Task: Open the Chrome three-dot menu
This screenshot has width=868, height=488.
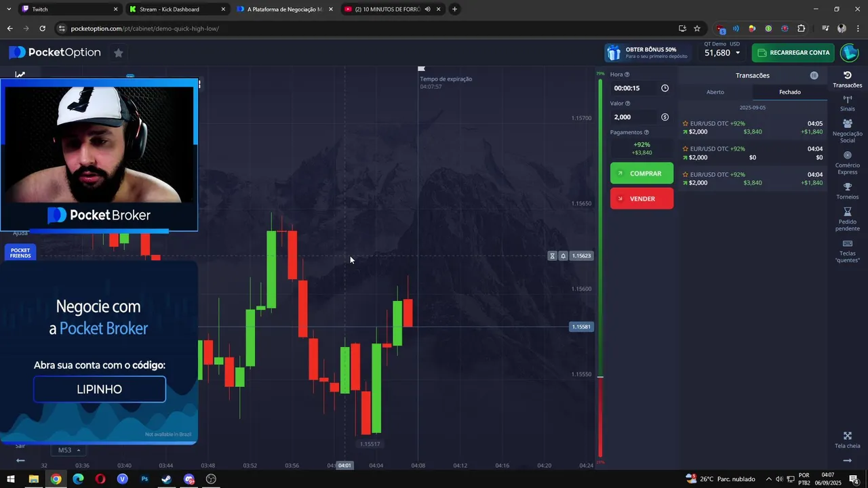Action: (x=857, y=28)
